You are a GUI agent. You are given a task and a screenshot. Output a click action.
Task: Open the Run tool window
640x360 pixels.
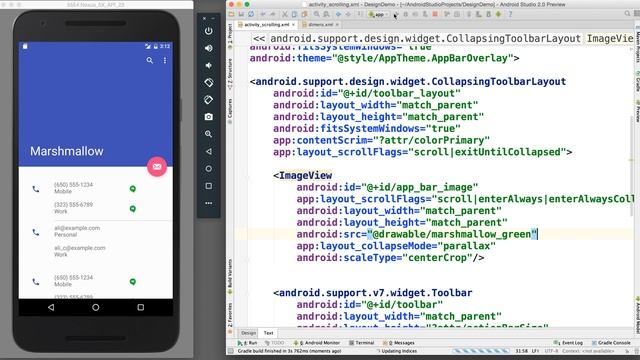click(247, 343)
